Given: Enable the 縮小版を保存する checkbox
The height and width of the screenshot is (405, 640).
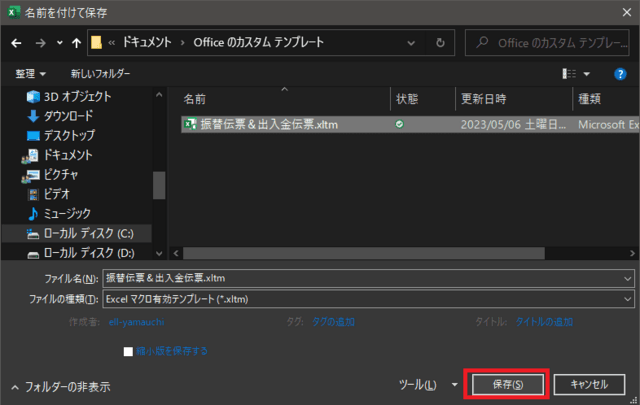Looking at the screenshot, I should (x=128, y=351).
